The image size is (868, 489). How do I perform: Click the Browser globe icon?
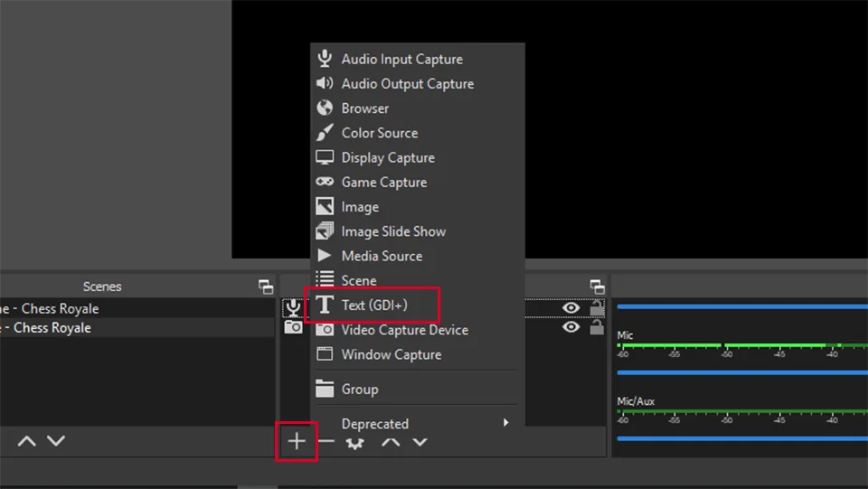[325, 108]
